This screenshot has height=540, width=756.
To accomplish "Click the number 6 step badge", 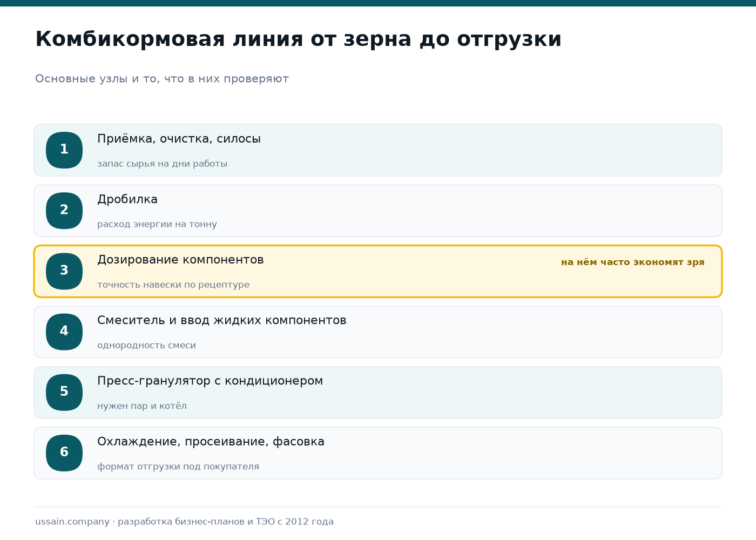I will (64, 453).
